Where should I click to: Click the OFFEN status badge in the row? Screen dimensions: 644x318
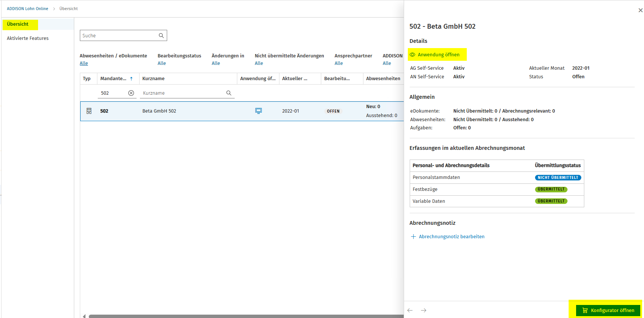tap(333, 111)
